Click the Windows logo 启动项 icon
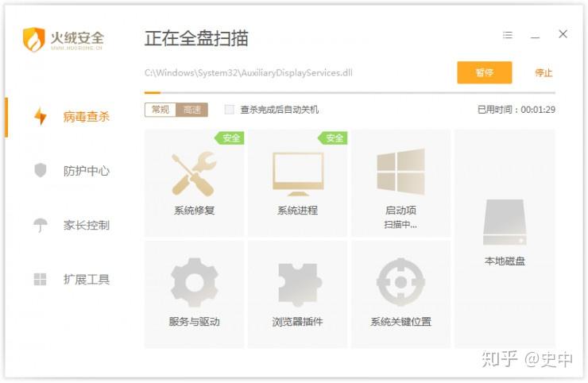This screenshot has width=588, height=383. point(400,172)
